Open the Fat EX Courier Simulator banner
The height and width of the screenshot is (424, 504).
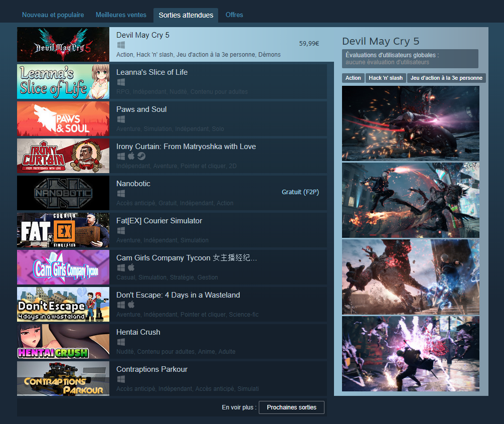(x=63, y=230)
